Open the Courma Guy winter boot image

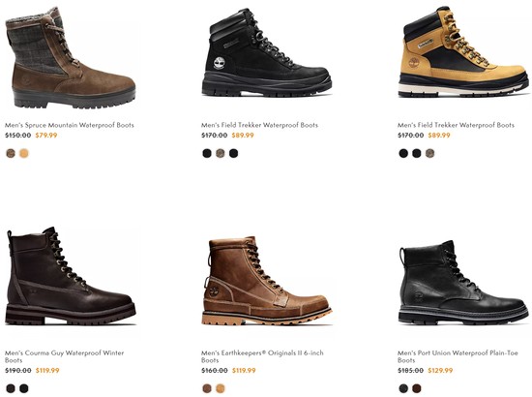(71, 276)
